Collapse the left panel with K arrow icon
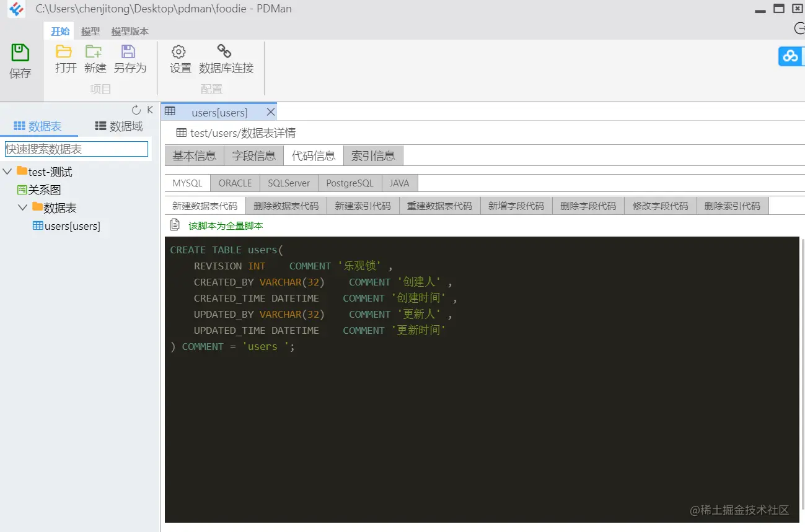The height and width of the screenshot is (532, 805). point(150,110)
